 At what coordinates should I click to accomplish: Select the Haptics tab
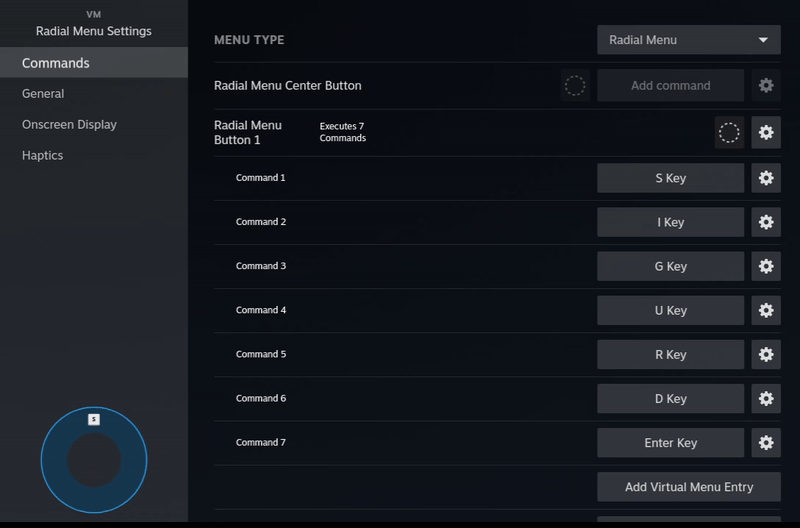43,156
